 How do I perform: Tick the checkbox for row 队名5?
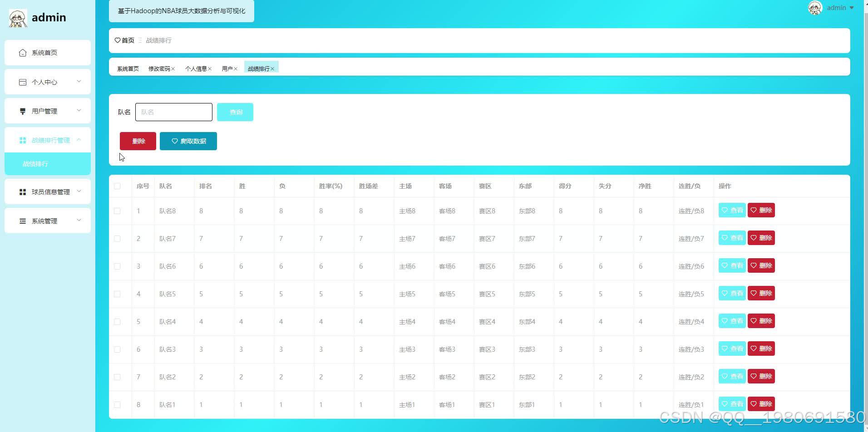tap(117, 294)
